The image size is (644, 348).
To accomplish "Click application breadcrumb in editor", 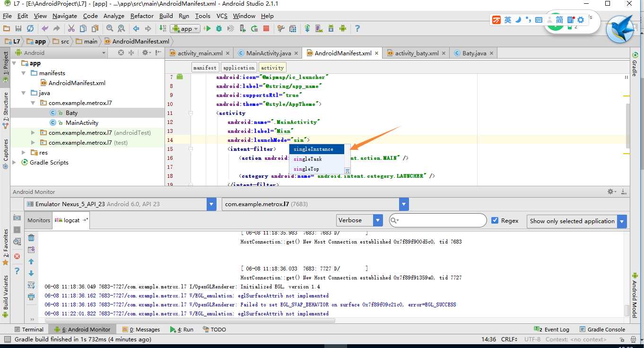I will click(x=238, y=68).
